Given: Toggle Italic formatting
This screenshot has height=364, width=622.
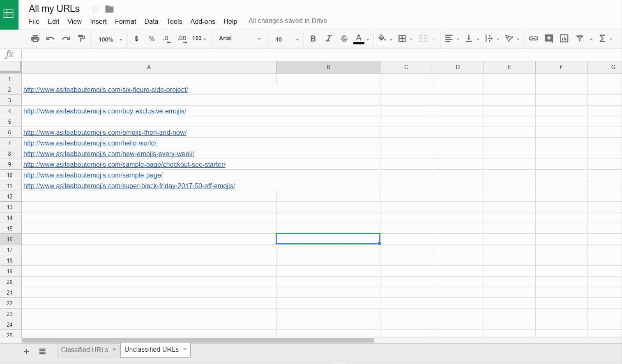Looking at the screenshot, I should pyautogui.click(x=328, y=39).
